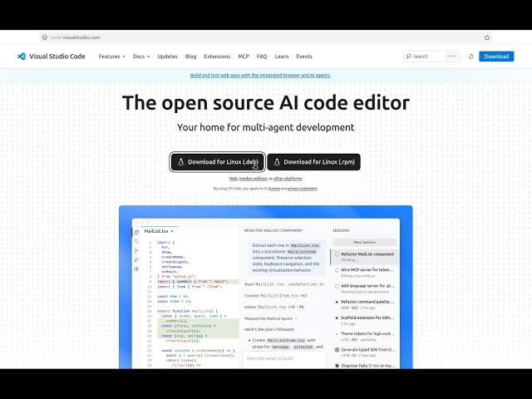Image resolution: width=532 pixels, height=399 pixels.
Task: Select the Scaffold extension for inlin... session
Action: [x=364, y=320]
